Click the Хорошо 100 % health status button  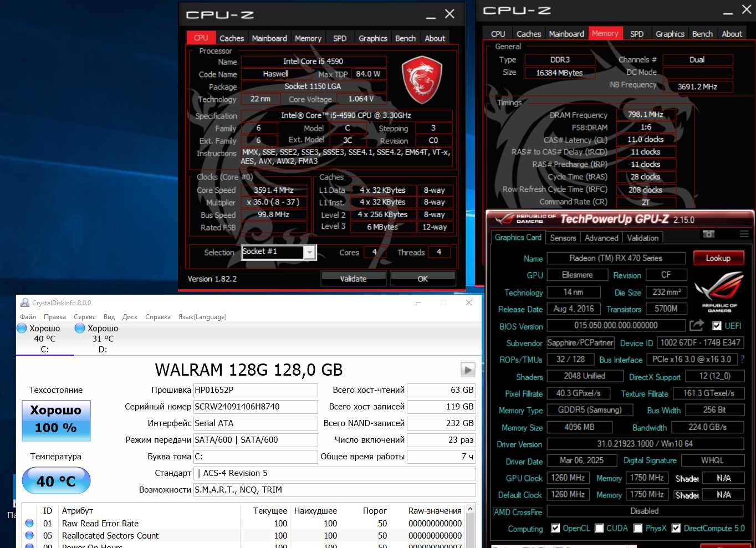56,420
